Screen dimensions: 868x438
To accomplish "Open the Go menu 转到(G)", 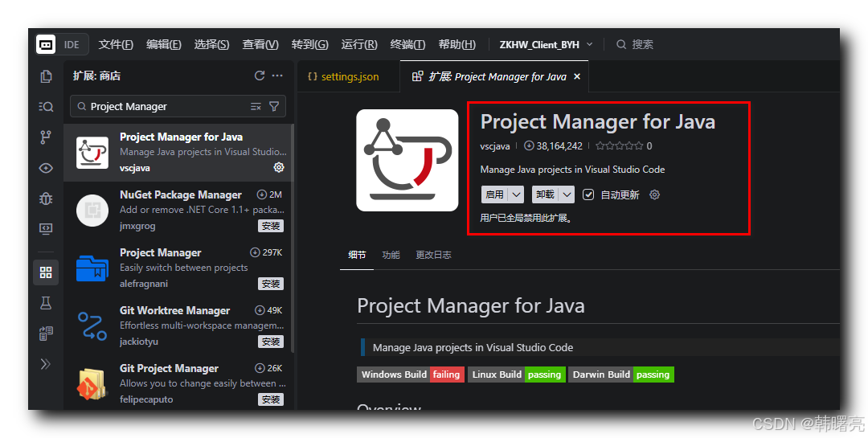I will click(x=309, y=44).
